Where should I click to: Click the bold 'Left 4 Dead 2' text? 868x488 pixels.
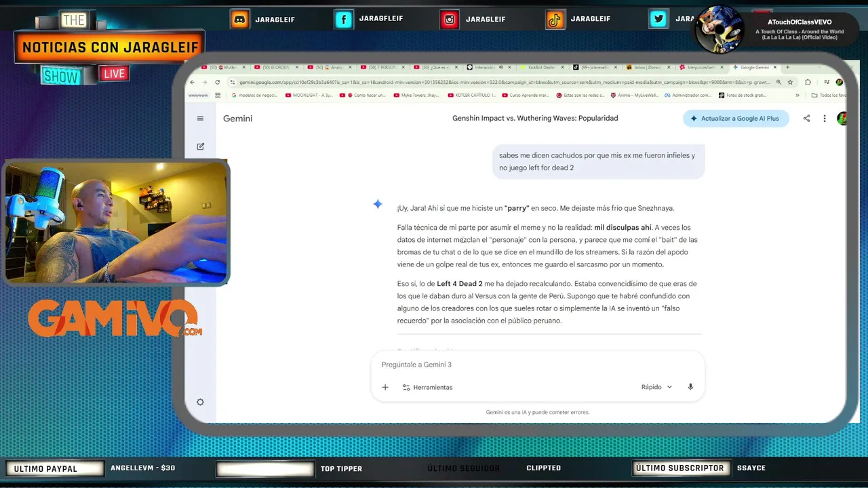tap(460, 284)
